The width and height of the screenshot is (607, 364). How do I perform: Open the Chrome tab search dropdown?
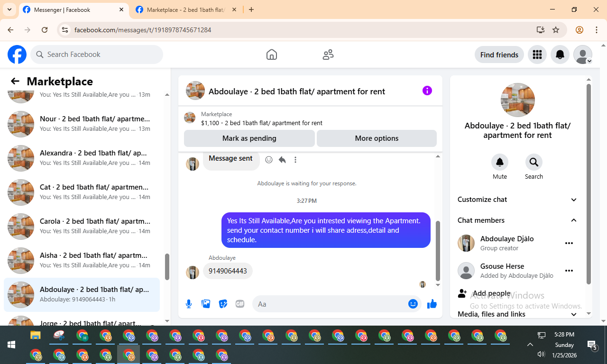[x=9, y=9]
